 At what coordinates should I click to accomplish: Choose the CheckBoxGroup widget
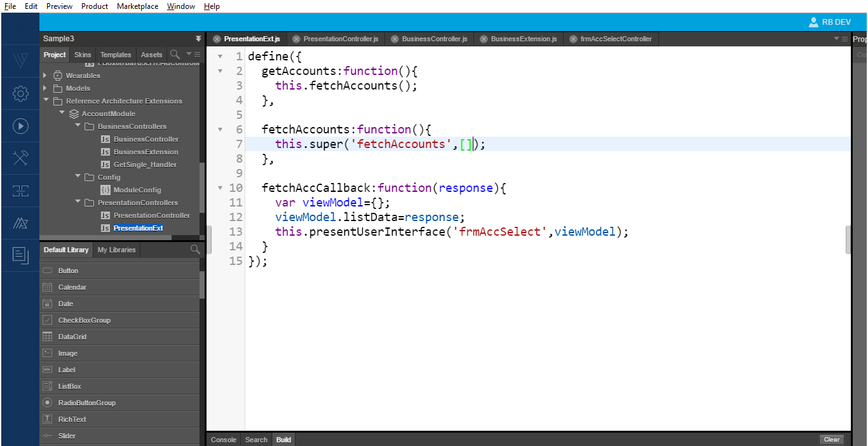coord(119,320)
